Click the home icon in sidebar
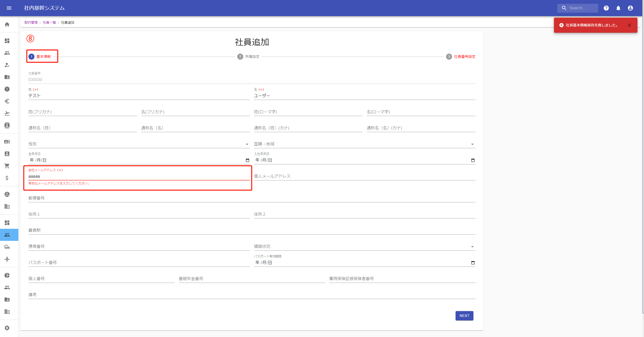Viewport: 644px width, 337px height. click(7, 24)
